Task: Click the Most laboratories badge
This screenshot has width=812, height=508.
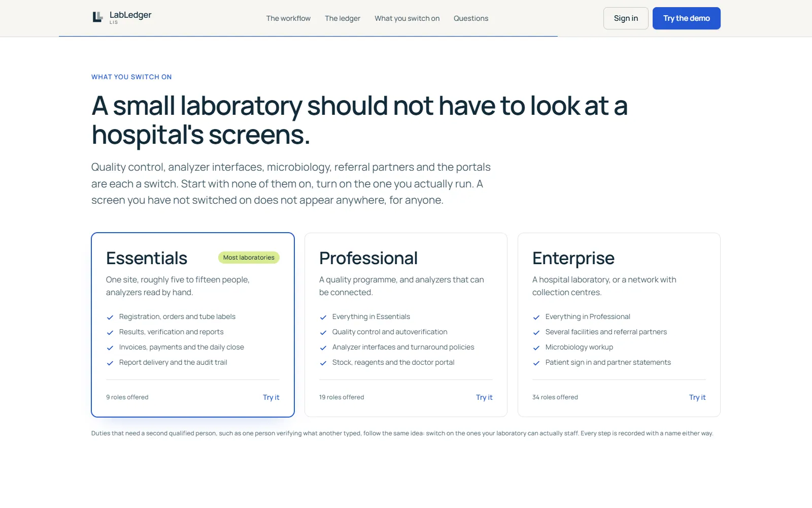Action: tap(249, 258)
